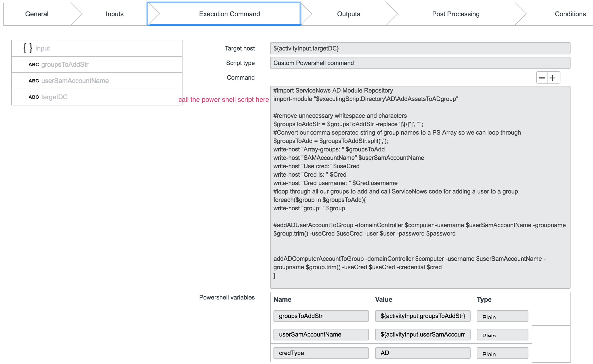Click the Target host label

click(240, 49)
